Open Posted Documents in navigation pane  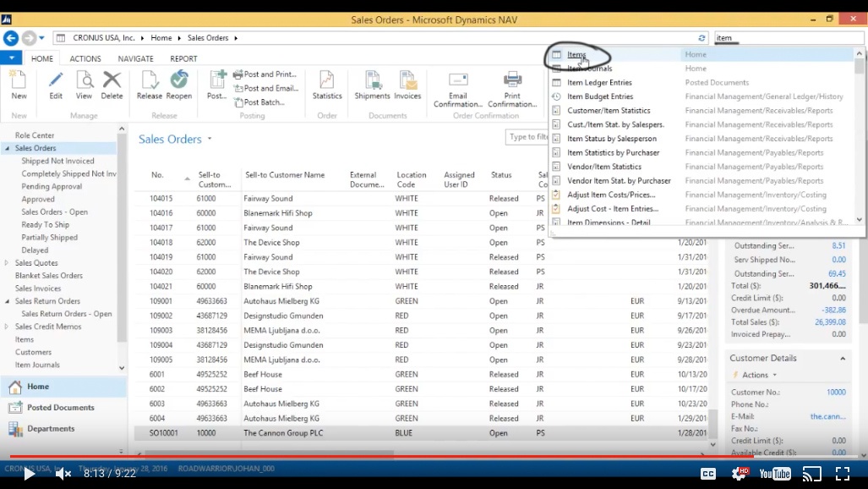(x=63, y=408)
